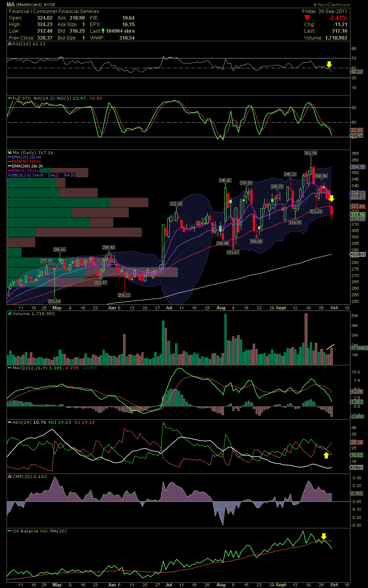This screenshot has width=368, height=588.
Task: Click the 340.42 price label
Action: [x=225, y=181]
